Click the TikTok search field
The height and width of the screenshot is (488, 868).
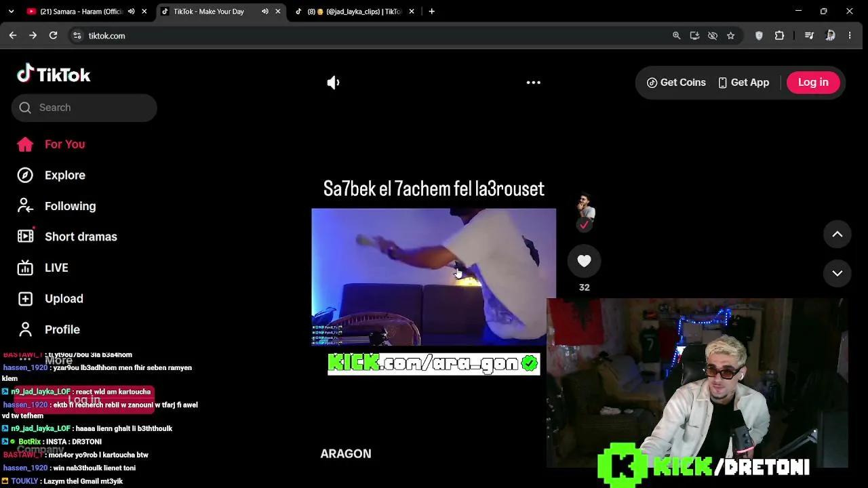point(84,108)
